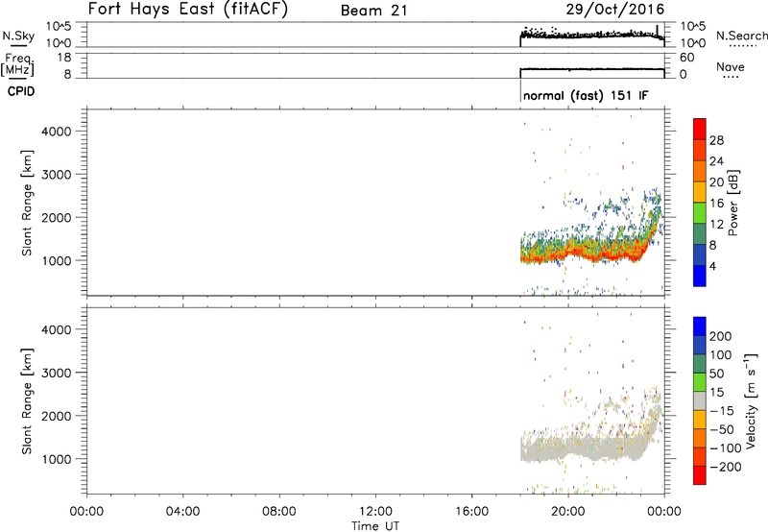The width and height of the screenshot is (768, 532).
Task: Click the "-50" label on the velocity color bar
Action: click(722, 429)
